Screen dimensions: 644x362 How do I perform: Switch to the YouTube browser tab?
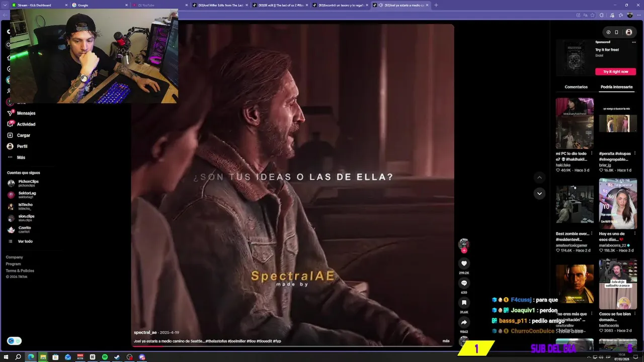coord(159,5)
